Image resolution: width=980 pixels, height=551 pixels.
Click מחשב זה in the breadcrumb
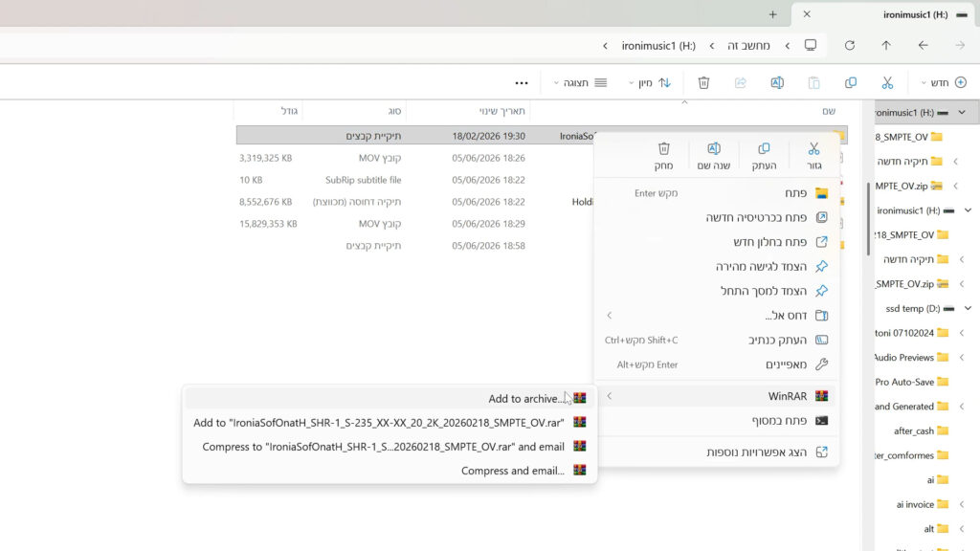click(x=748, y=46)
